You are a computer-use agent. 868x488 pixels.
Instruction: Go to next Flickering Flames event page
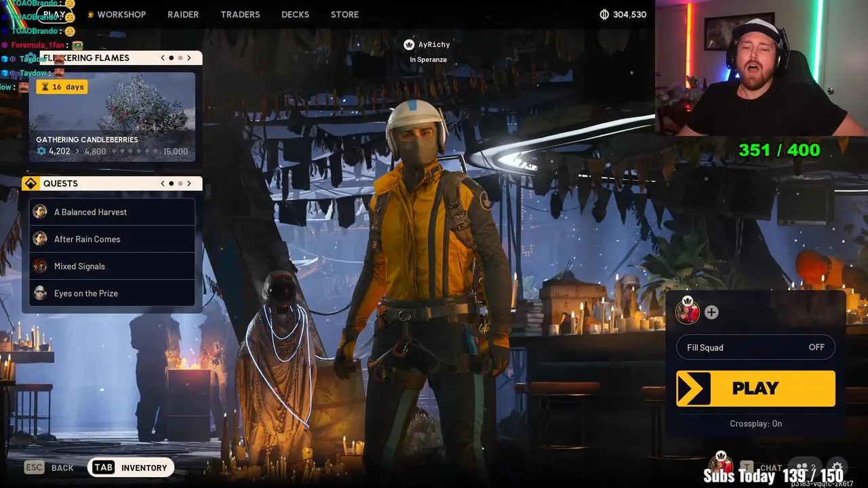(x=189, y=58)
